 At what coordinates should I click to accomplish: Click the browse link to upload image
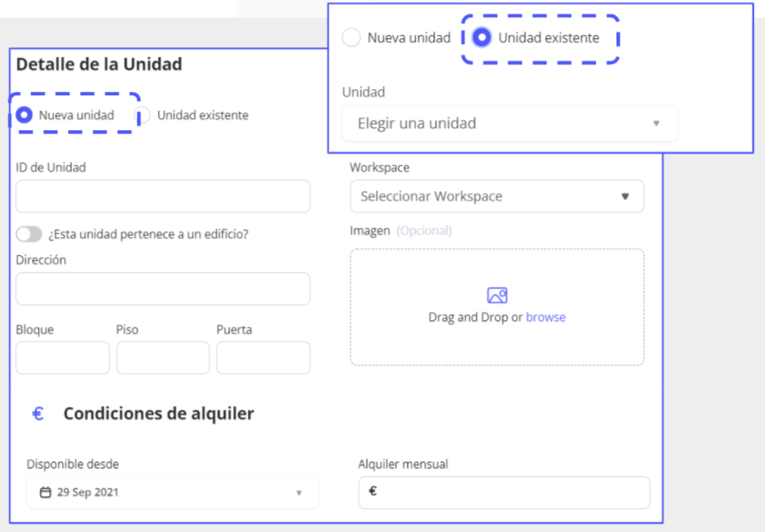(x=546, y=317)
